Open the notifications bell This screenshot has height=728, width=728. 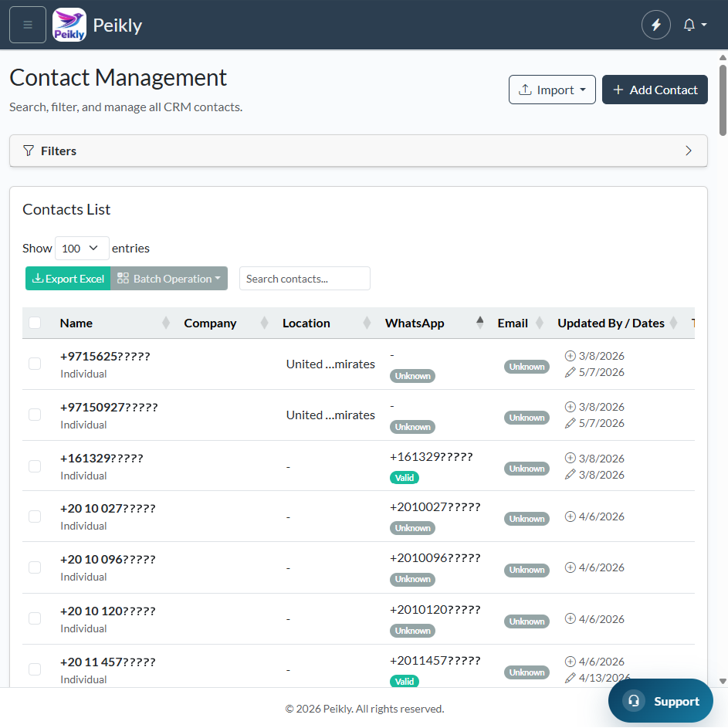pos(689,25)
